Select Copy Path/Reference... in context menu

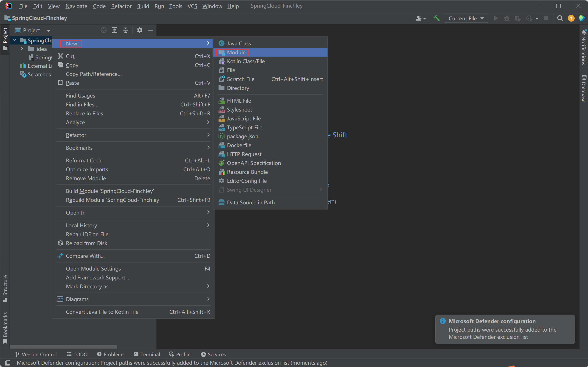(x=134, y=74)
